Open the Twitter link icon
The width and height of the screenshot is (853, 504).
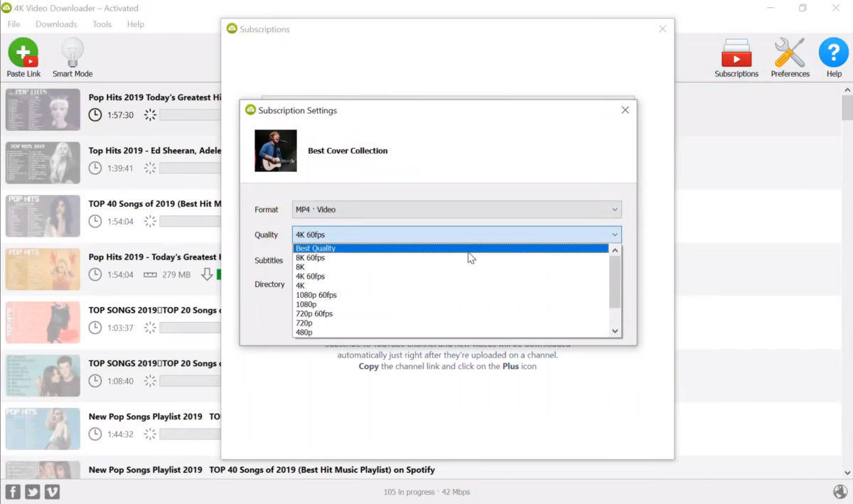pos(32,491)
